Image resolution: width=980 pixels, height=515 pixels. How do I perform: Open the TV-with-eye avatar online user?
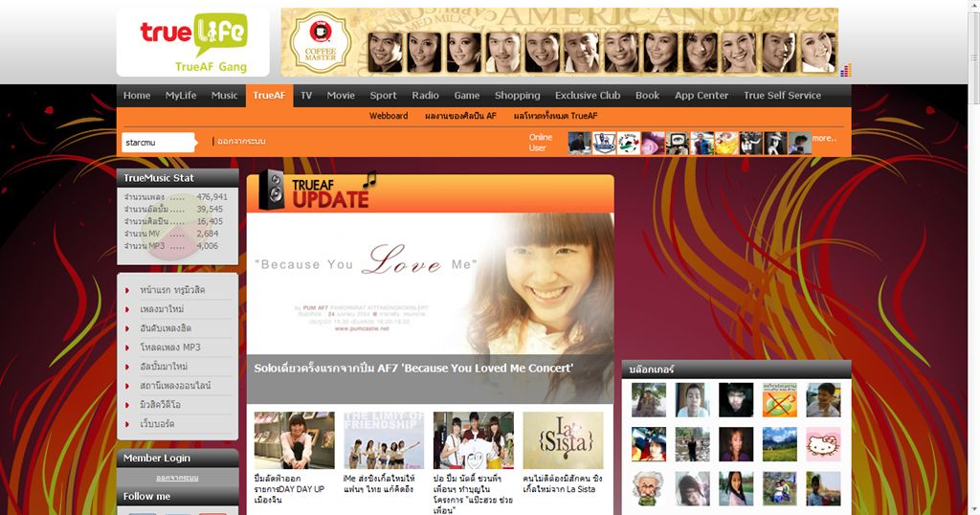point(678,144)
